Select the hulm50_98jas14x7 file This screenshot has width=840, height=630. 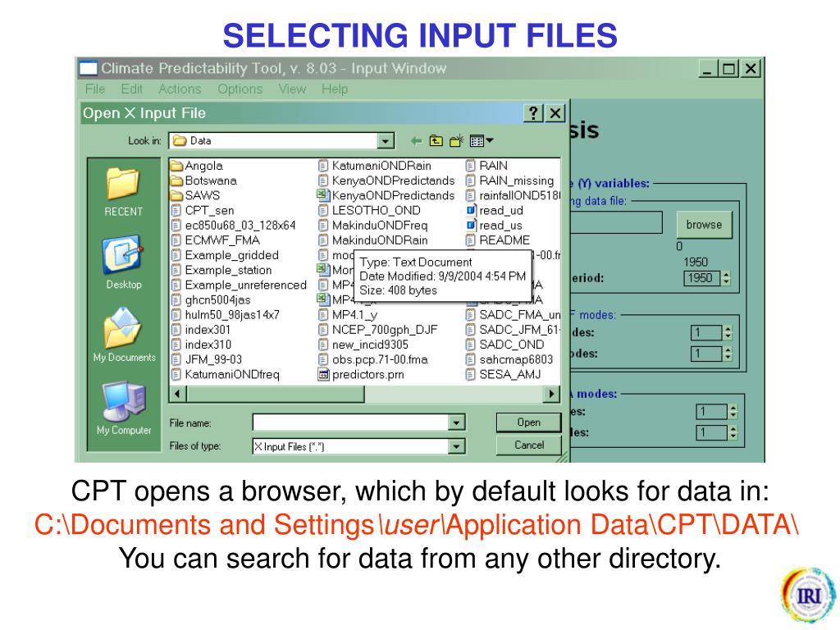pyautogui.click(x=226, y=315)
